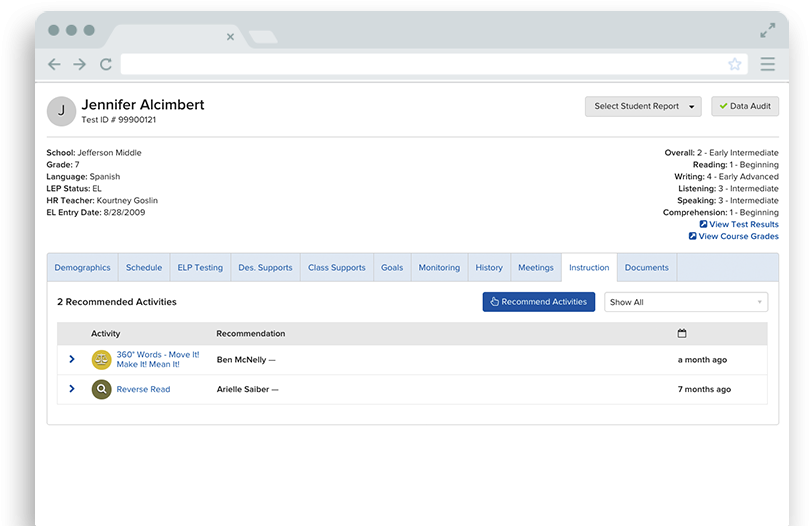
Task: Click the J student avatar
Action: pos(61,111)
